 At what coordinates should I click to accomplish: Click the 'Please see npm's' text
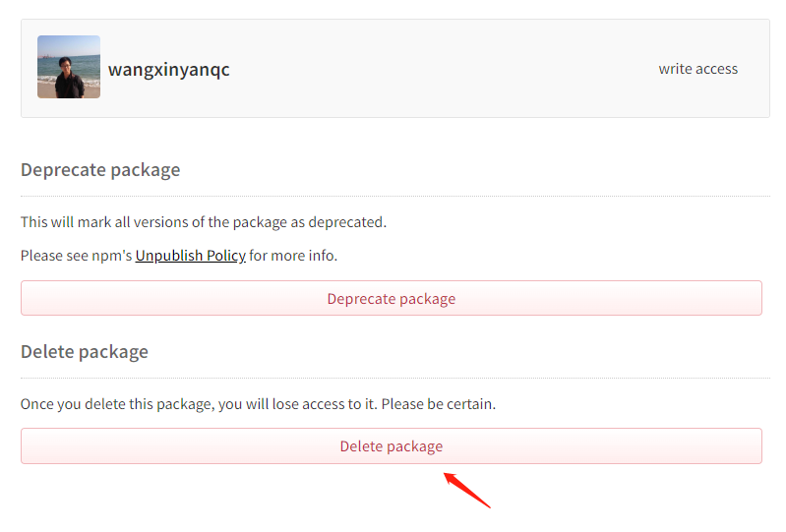point(76,256)
